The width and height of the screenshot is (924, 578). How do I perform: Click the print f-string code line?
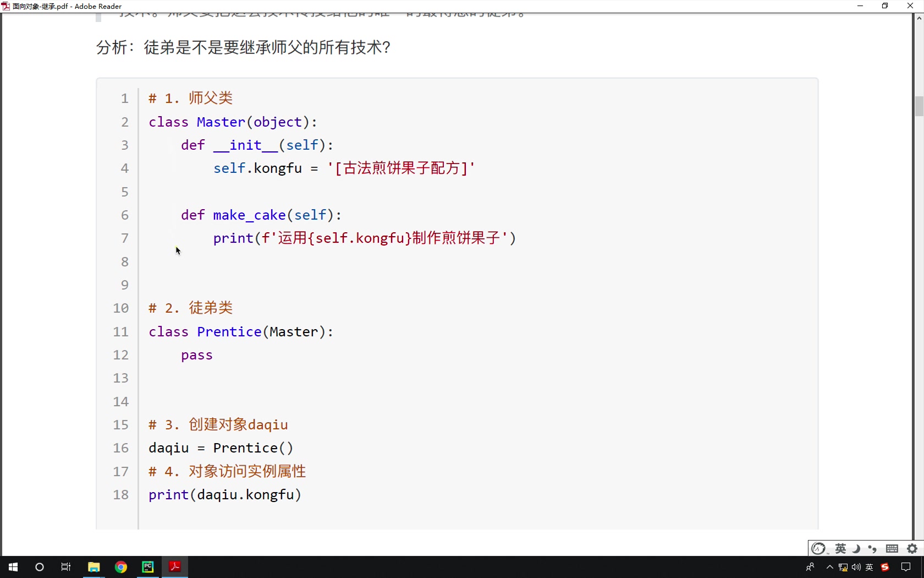click(x=365, y=238)
